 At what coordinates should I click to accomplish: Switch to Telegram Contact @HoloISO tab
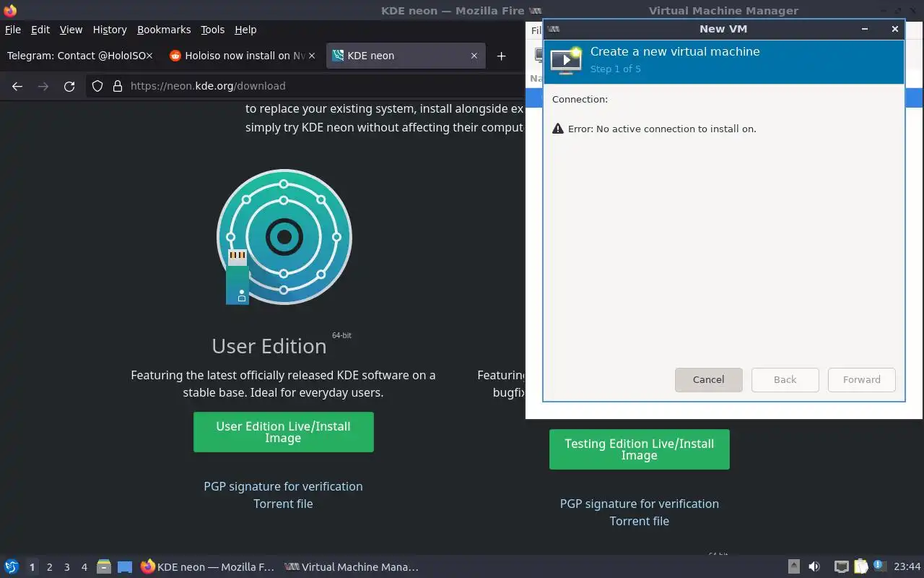coord(81,56)
